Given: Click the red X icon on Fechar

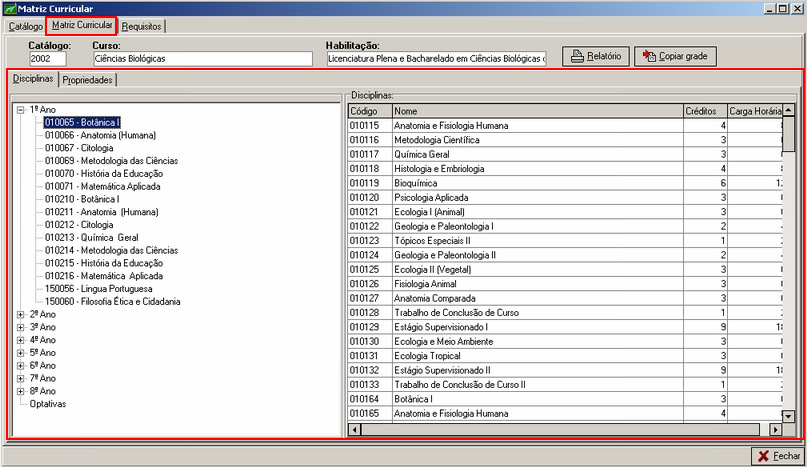Looking at the screenshot, I should pyautogui.click(x=763, y=456).
